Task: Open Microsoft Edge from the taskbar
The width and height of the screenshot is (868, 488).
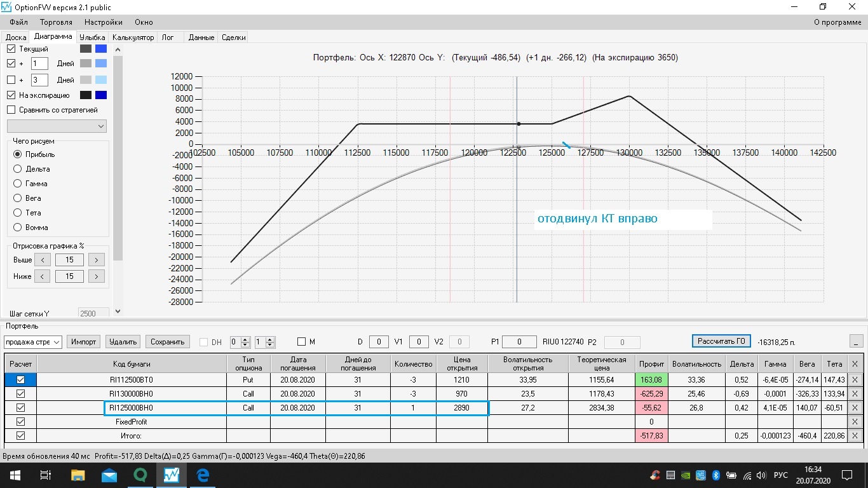Action: 203,475
